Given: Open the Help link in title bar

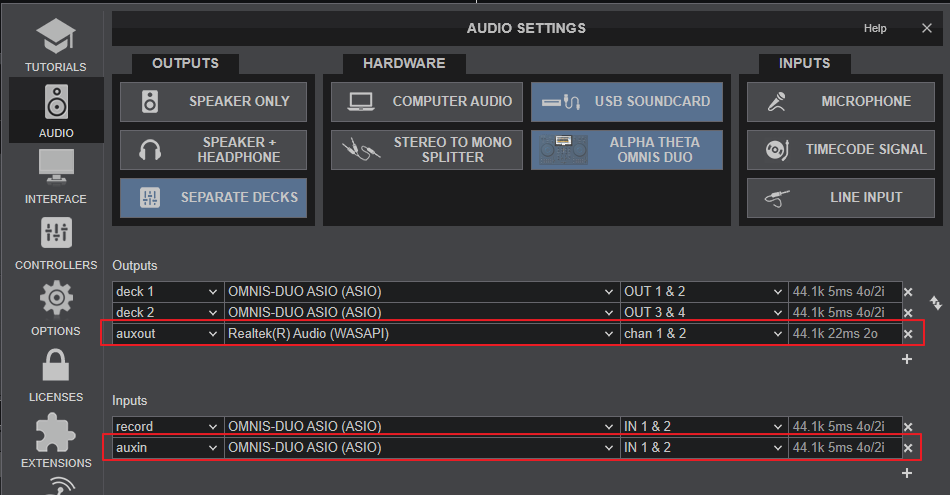Looking at the screenshot, I should click(x=875, y=29).
